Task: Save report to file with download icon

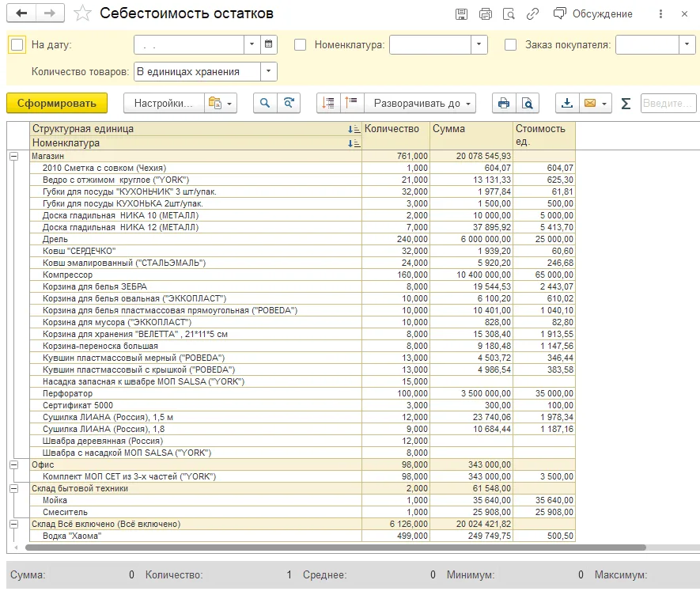Action: 567,103
